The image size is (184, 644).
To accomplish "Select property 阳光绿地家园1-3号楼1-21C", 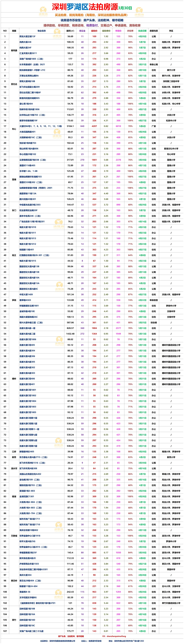I will (x=33, y=70).
